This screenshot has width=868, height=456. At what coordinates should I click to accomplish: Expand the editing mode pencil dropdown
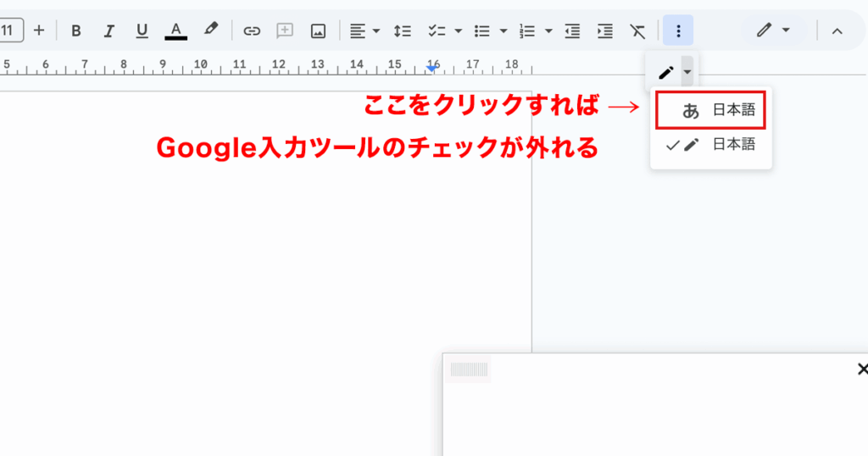coord(775,31)
